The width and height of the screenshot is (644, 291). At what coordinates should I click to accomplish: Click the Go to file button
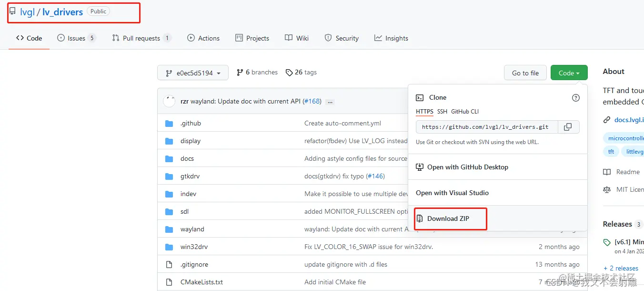525,73
